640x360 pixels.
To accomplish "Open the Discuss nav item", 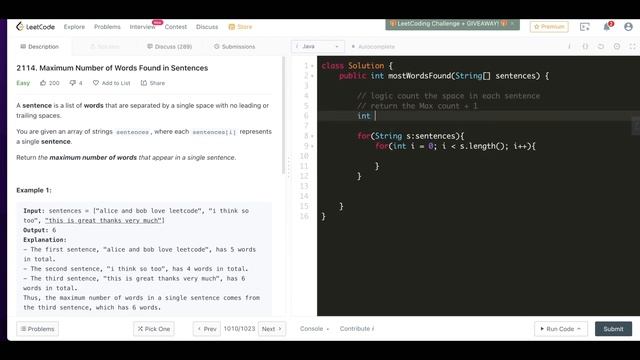I will tap(207, 27).
